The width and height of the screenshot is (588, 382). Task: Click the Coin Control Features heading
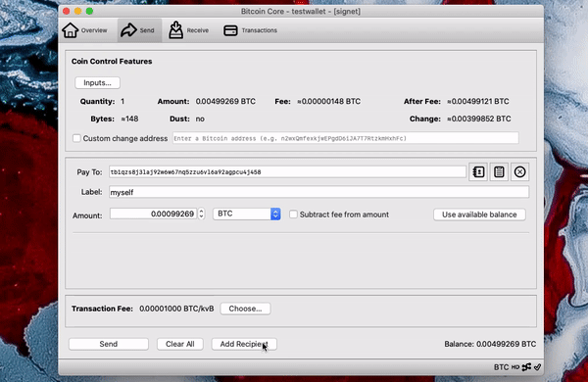tap(112, 61)
